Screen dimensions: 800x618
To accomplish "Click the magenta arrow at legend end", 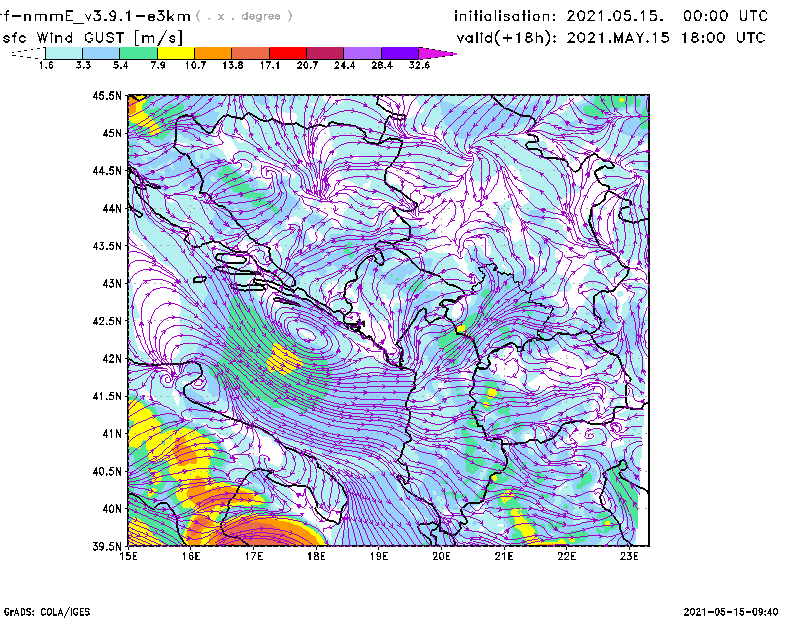I will point(438,53).
